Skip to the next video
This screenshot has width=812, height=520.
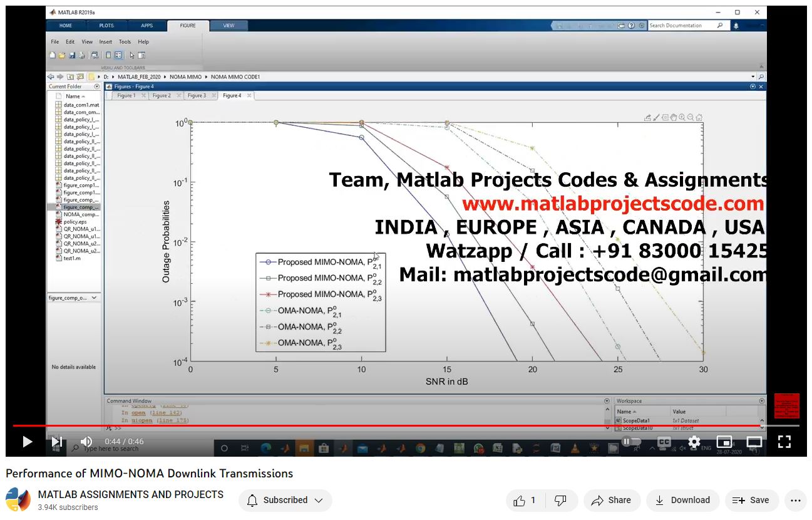tap(57, 442)
